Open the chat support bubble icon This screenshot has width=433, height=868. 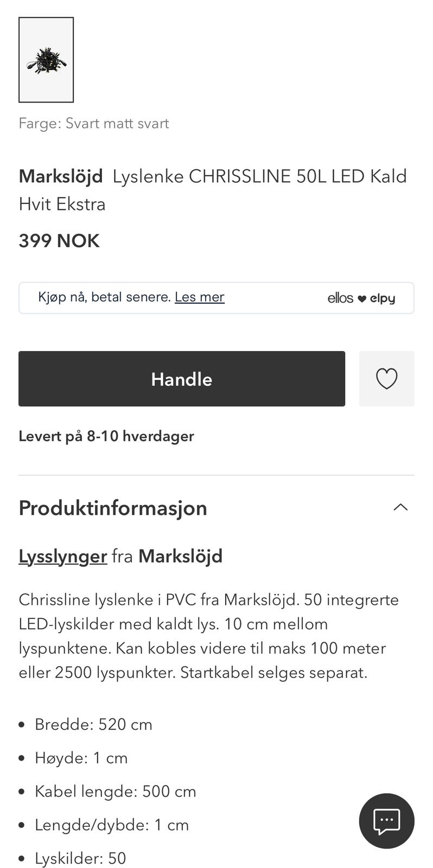coord(386,821)
